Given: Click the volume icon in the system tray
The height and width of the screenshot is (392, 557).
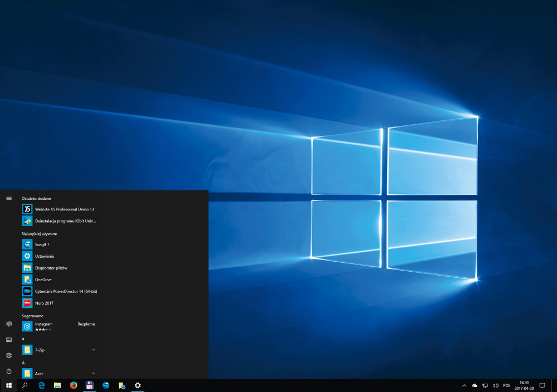Looking at the screenshot, I should tap(495, 385).
